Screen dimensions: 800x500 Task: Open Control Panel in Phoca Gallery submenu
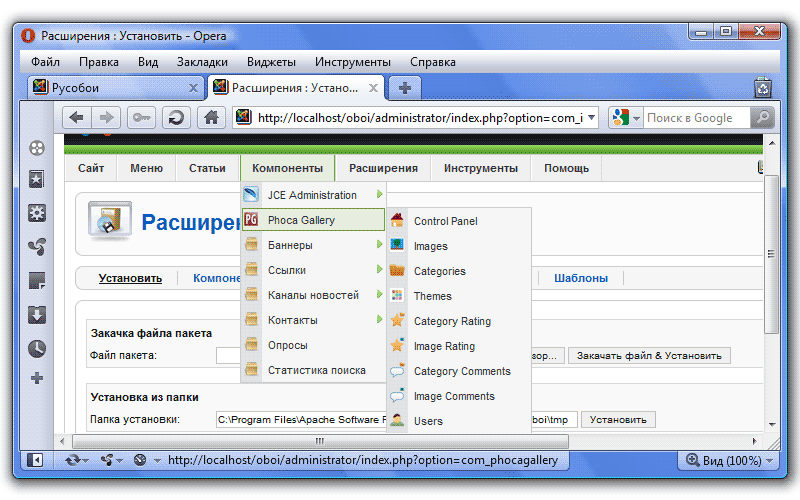tap(445, 221)
